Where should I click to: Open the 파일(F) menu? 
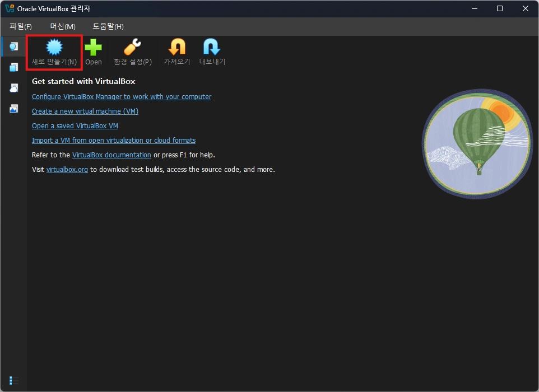(21, 26)
